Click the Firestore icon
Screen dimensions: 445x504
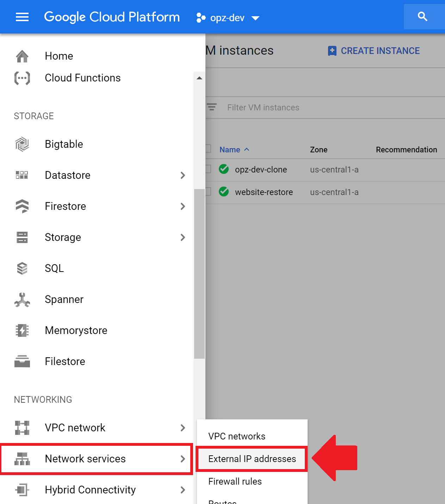click(22, 206)
